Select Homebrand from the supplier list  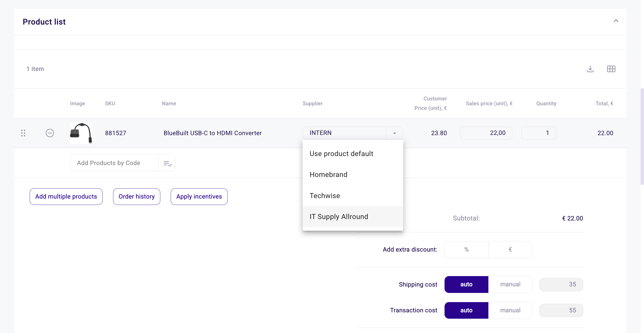[x=352, y=175]
